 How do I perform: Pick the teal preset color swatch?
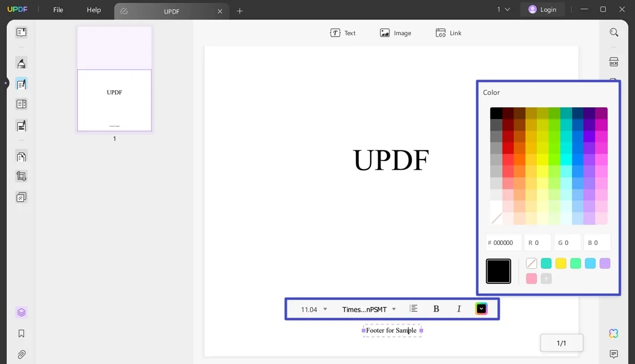(x=546, y=263)
